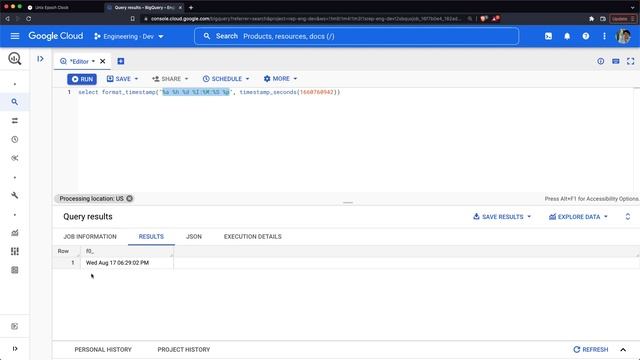Switch to the Results tab
Image resolution: width=640 pixels, height=360 pixels.
[151, 236]
